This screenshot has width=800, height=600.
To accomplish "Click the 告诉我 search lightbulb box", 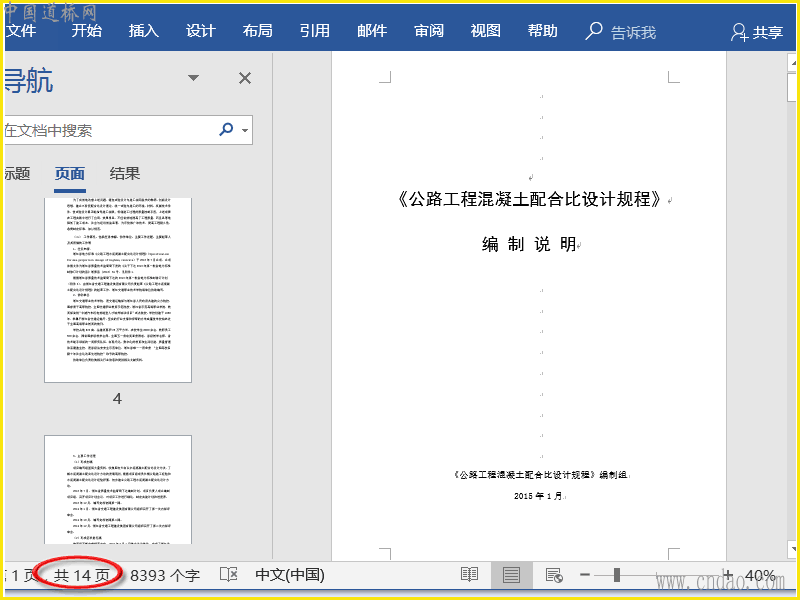I will (620, 32).
